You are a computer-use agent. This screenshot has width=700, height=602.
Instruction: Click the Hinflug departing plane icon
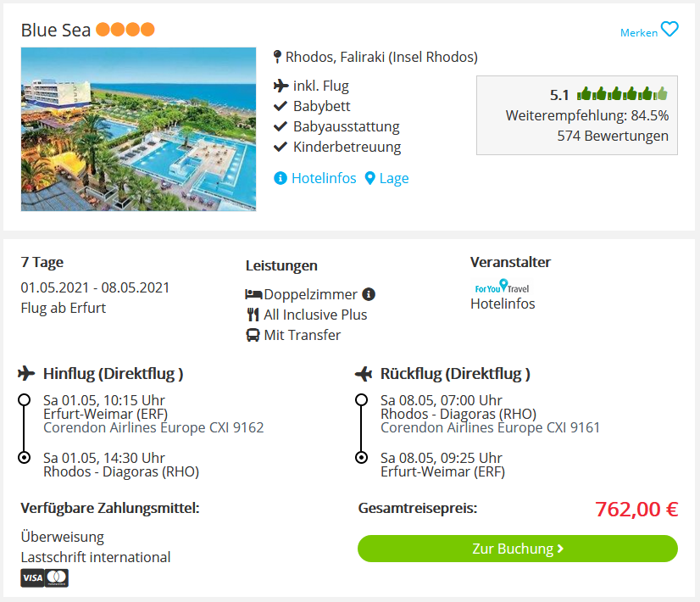[26, 373]
